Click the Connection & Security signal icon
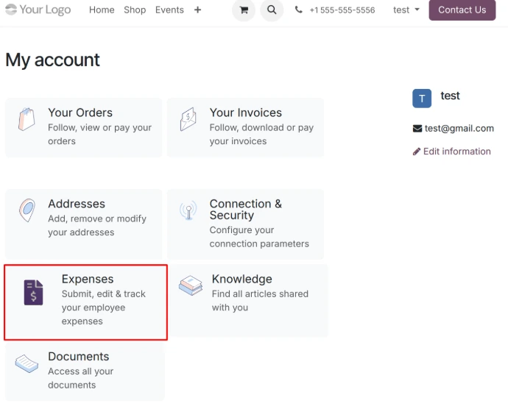 188,211
